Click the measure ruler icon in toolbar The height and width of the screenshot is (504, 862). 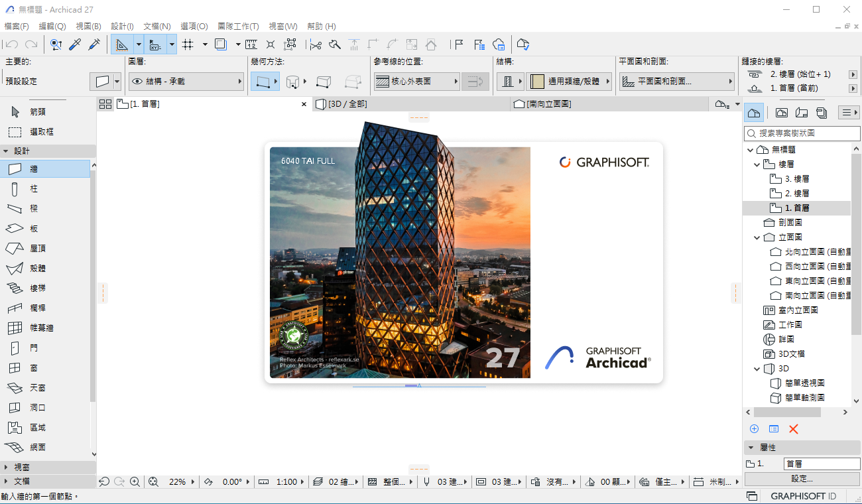pos(251,44)
